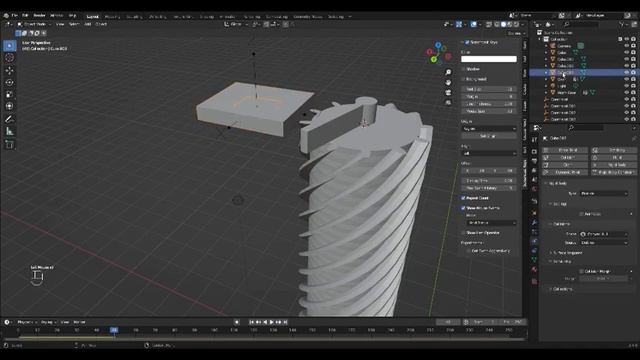640x360 pixels.
Task: Select the Select Box tool
Action: [x=10, y=46]
